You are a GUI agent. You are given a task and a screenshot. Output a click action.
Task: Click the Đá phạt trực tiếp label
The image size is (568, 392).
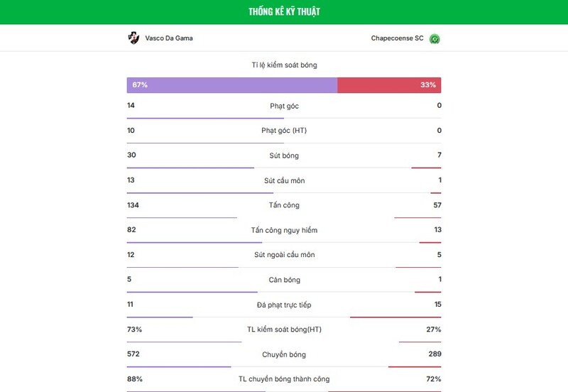284,305
